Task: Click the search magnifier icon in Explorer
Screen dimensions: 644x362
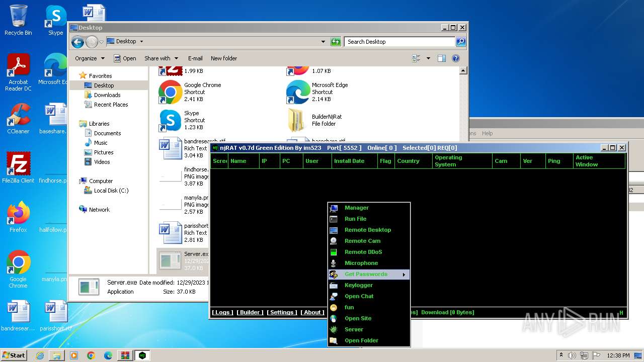Action: (x=461, y=42)
